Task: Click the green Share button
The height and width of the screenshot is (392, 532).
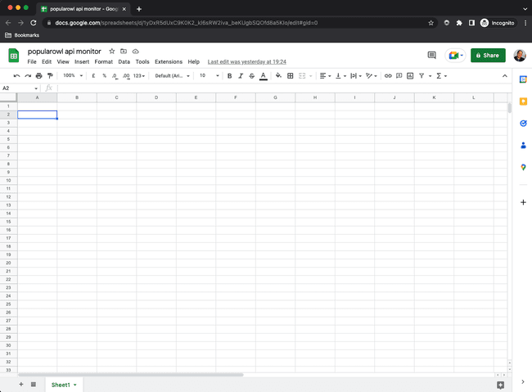Action: [488, 56]
